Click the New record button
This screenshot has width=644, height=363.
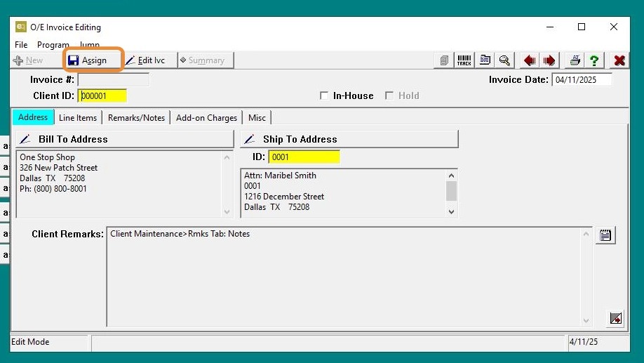pyautogui.click(x=28, y=60)
